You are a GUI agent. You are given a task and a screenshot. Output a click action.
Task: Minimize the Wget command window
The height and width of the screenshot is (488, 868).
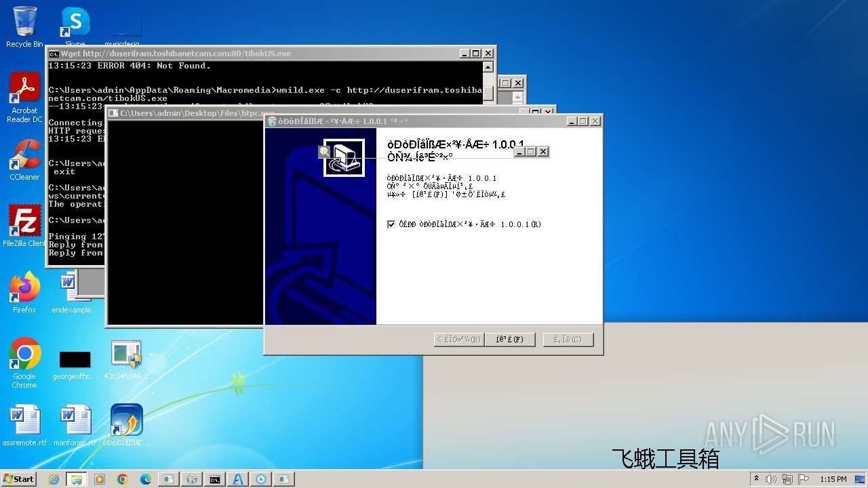[465, 53]
